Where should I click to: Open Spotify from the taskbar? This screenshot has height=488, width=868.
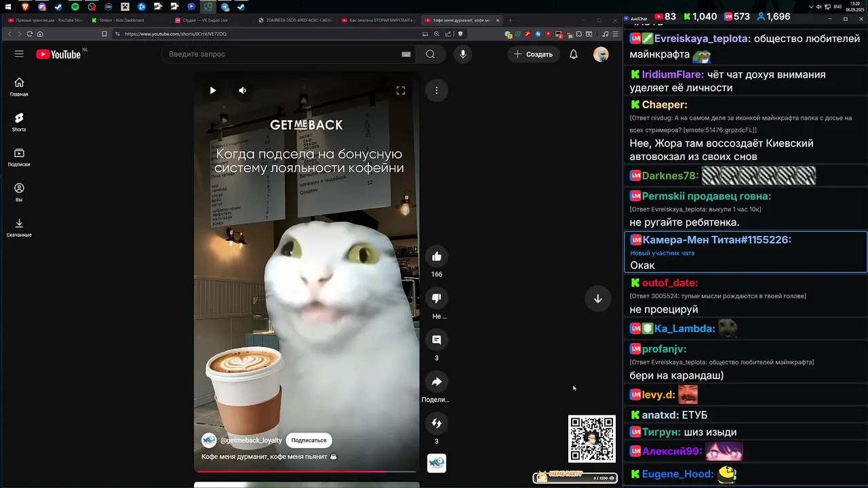[75, 7]
